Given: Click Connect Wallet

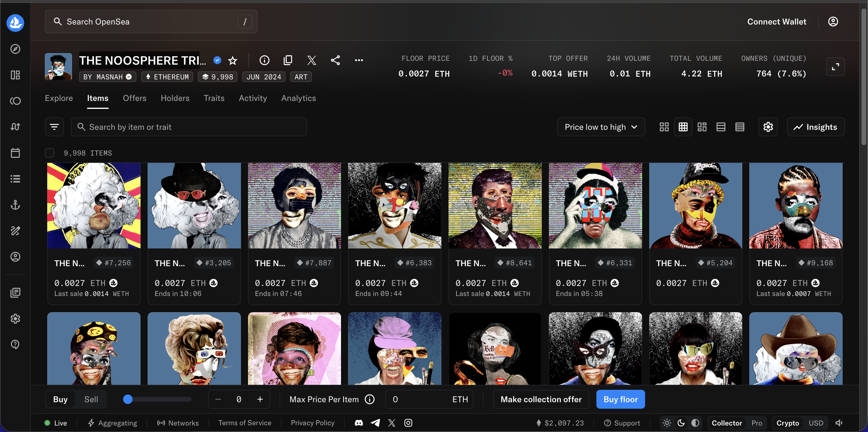Looking at the screenshot, I should [x=777, y=22].
